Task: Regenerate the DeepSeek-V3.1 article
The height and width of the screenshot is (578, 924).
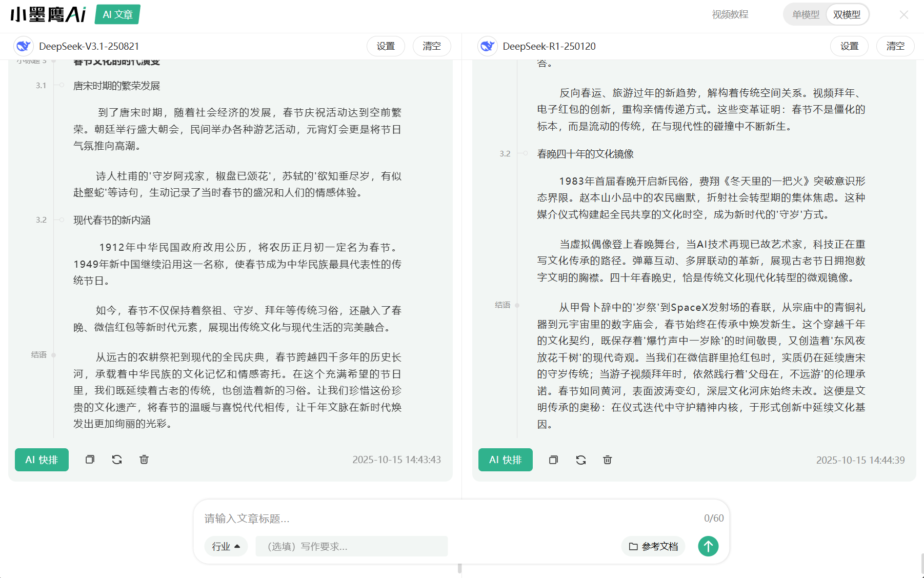Action: point(117,460)
